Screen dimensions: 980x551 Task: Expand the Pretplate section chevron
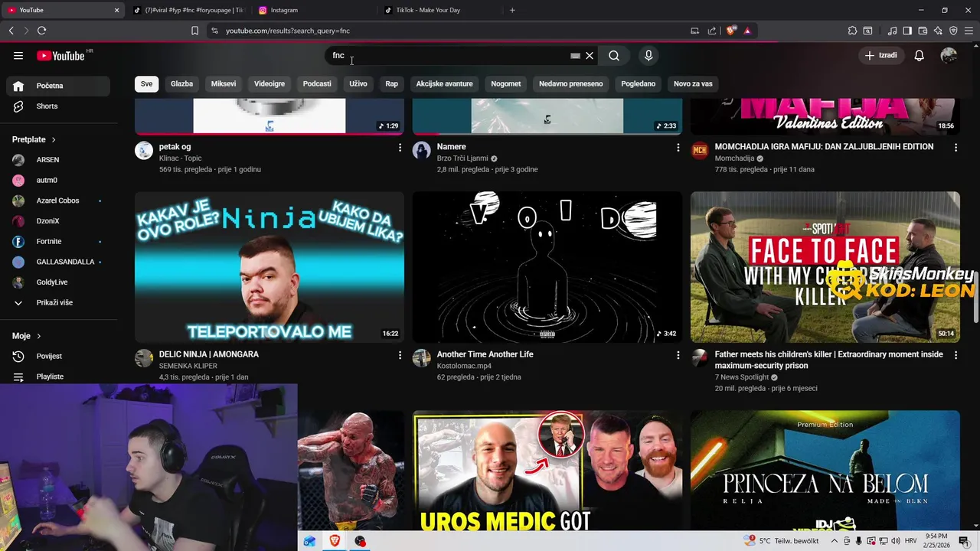tap(54, 139)
